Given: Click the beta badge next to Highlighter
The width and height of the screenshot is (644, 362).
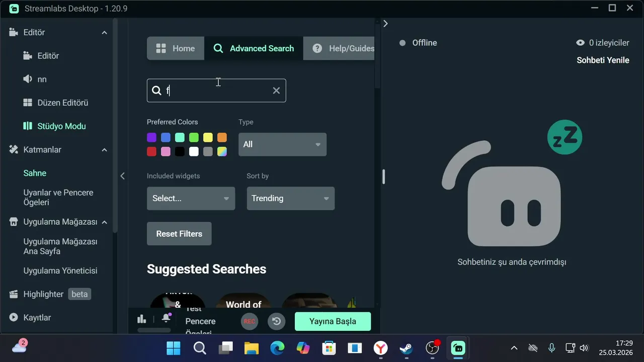Looking at the screenshot, I should click(x=79, y=294).
